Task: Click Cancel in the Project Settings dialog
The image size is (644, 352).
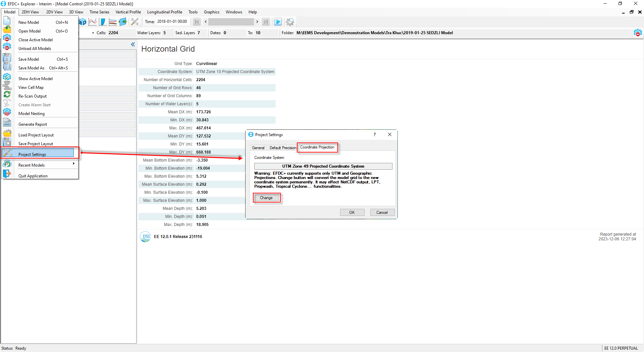Action: (x=382, y=213)
